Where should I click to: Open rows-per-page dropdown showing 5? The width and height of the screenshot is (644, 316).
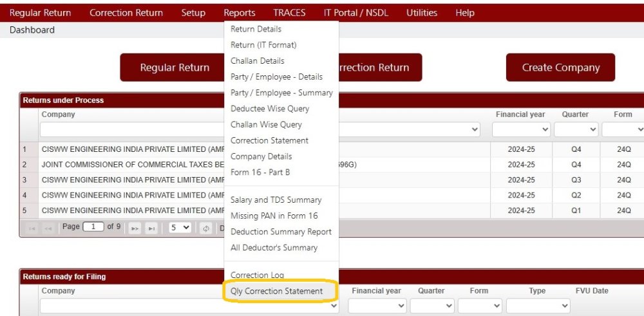point(180,227)
